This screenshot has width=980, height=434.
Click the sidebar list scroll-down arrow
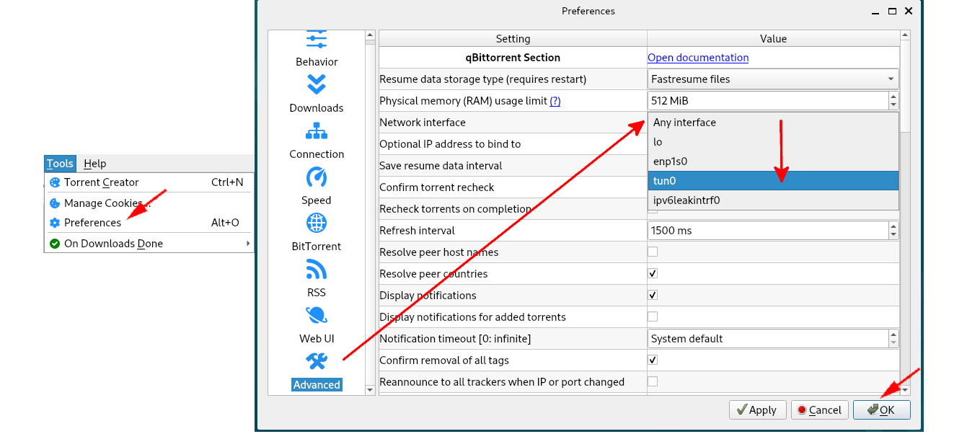click(371, 390)
